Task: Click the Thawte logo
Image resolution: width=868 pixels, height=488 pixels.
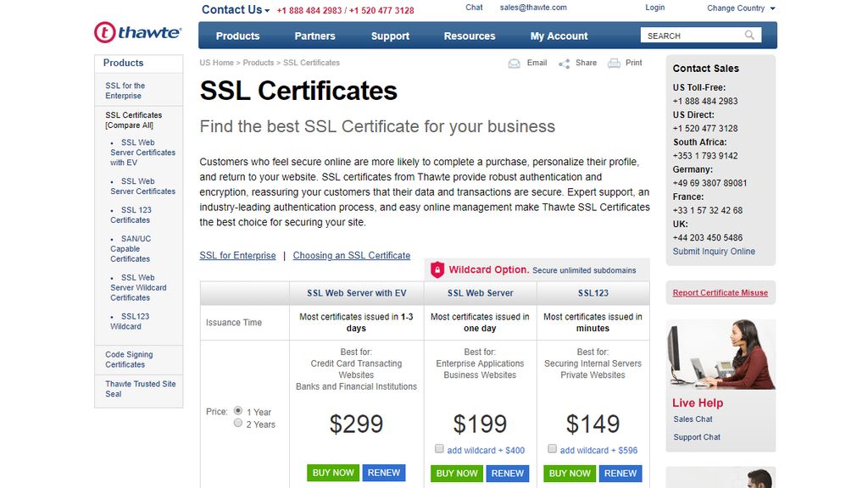Action: click(x=136, y=32)
